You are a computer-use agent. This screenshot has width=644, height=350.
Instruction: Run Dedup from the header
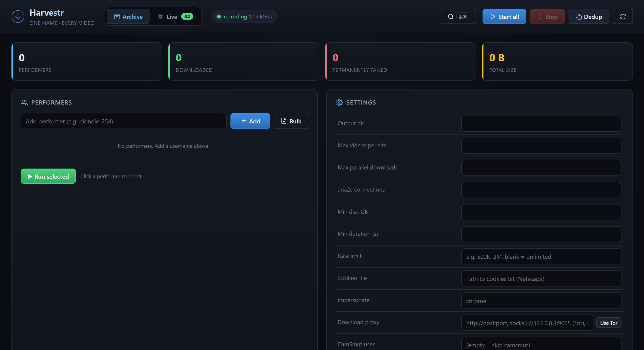tap(589, 17)
